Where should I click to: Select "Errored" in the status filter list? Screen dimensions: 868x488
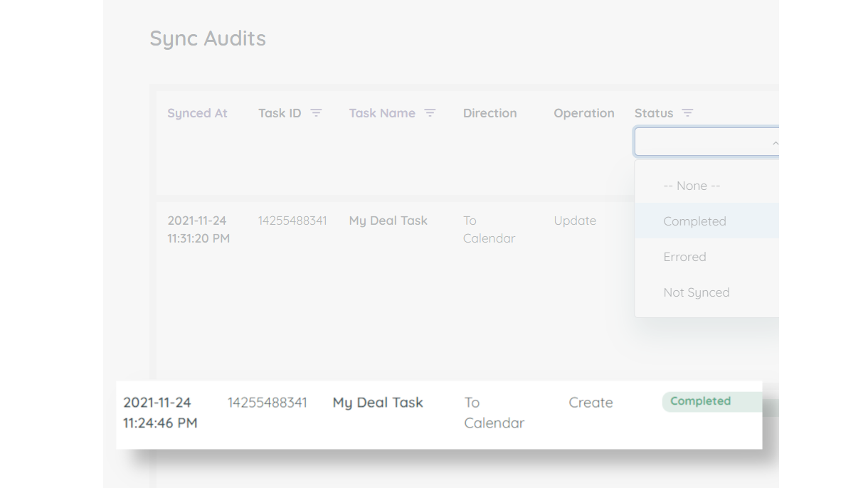684,257
